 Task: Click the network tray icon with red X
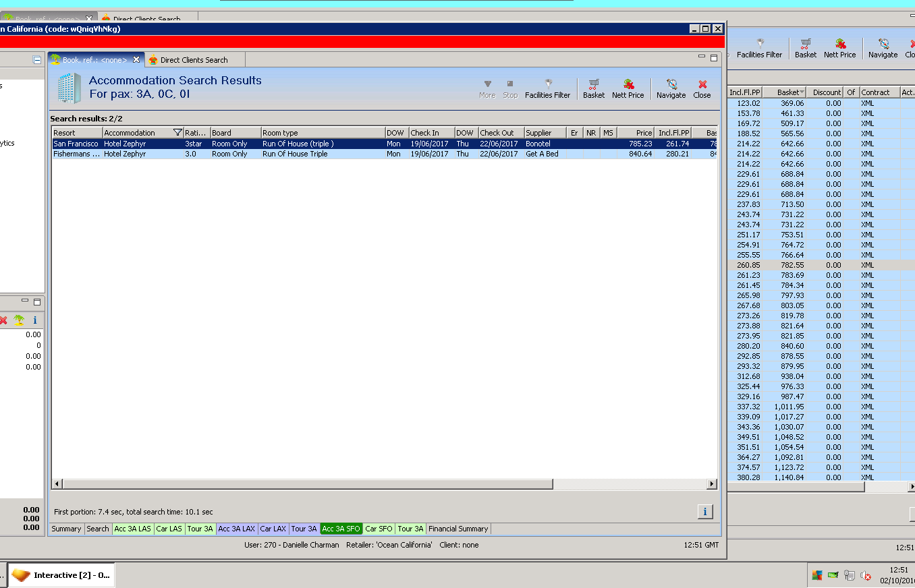(x=867, y=575)
